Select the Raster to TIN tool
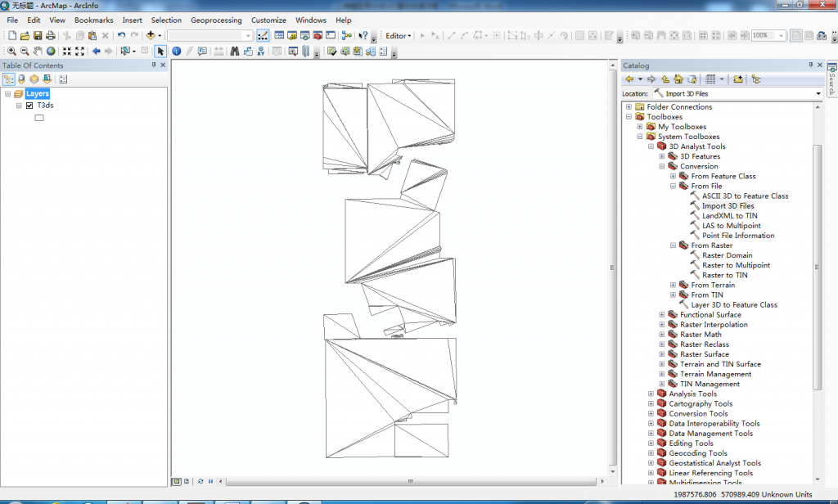The image size is (838, 504). click(725, 275)
